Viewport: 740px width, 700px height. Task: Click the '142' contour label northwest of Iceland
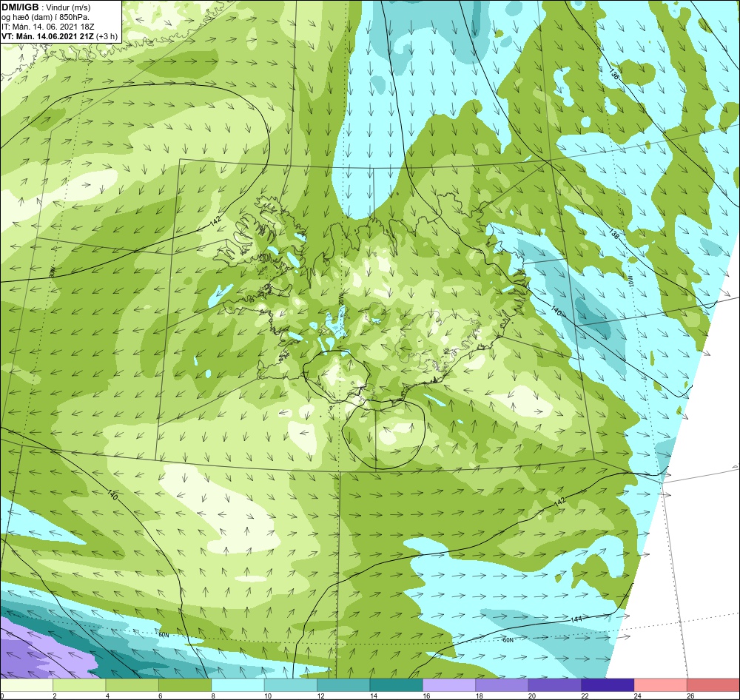tap(215, 222)
